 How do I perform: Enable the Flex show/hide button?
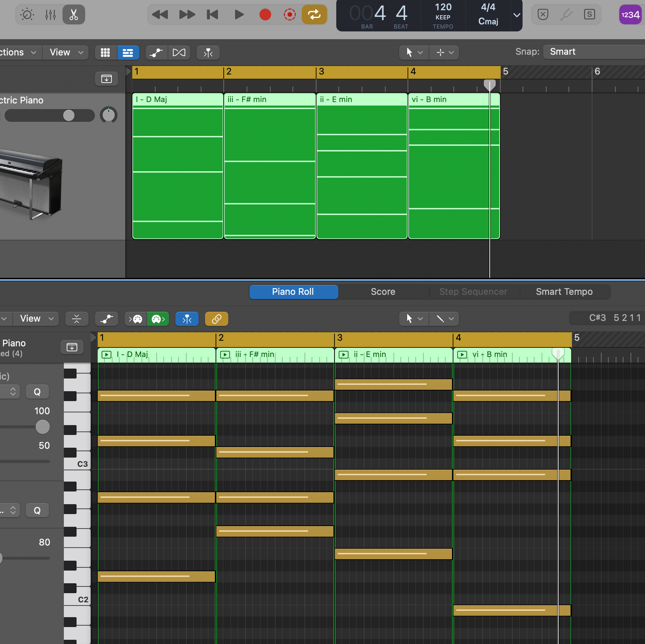pyautogui.click(x=179, y=52)
